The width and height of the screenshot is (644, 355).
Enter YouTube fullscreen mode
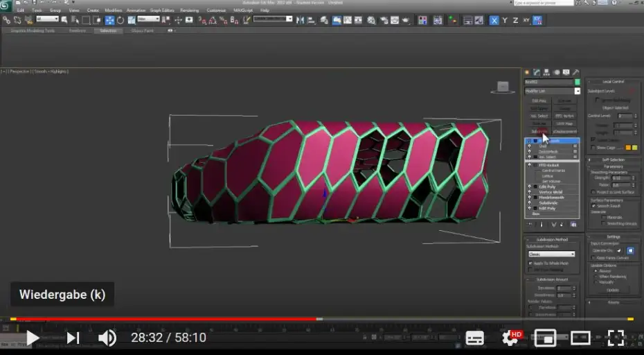[x=616, y=338]
